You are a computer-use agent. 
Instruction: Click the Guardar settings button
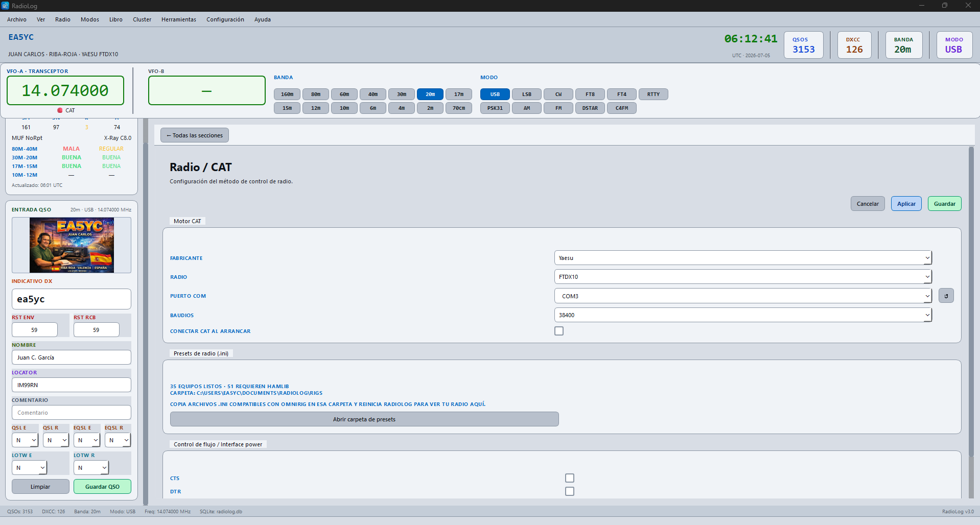coord(945,204)
